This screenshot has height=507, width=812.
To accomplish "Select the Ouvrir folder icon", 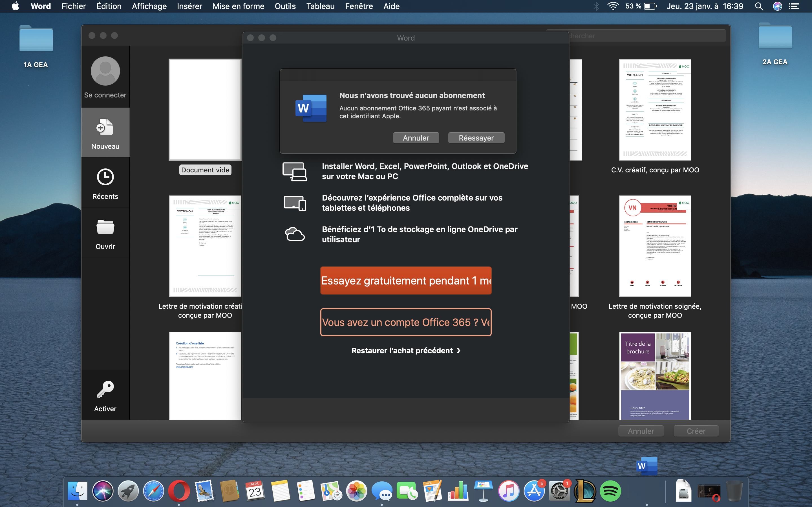I will coord(105,227).
